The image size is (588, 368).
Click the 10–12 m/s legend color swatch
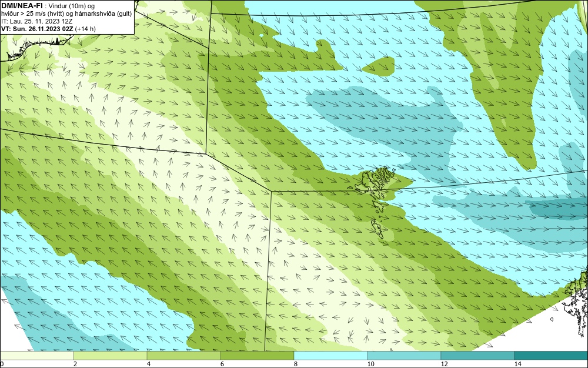pyautogui.click(x=405, y=356)
